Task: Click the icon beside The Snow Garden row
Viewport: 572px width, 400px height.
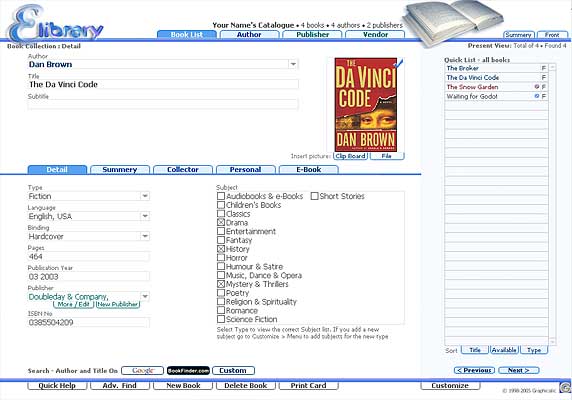Action: click(x=537, y=87)
